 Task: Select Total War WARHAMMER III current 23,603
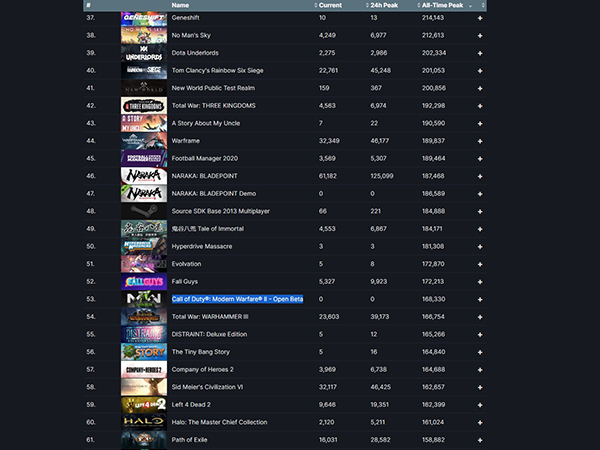[329, 317]
